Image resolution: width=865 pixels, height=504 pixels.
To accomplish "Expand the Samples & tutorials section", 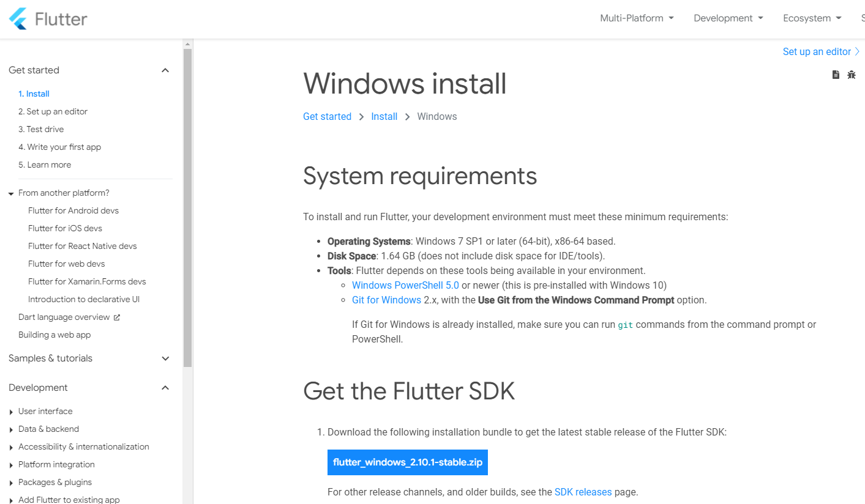I will click(x=165, y=358).
